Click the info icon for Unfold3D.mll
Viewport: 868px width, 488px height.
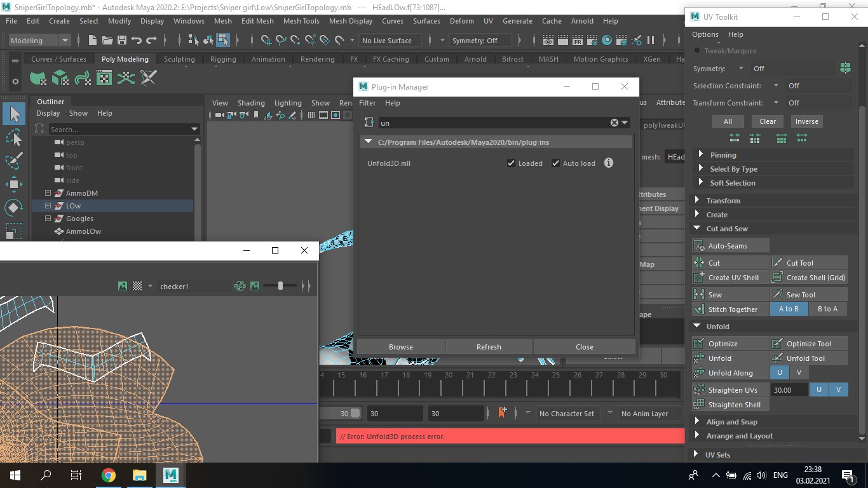tap(609, 163)
